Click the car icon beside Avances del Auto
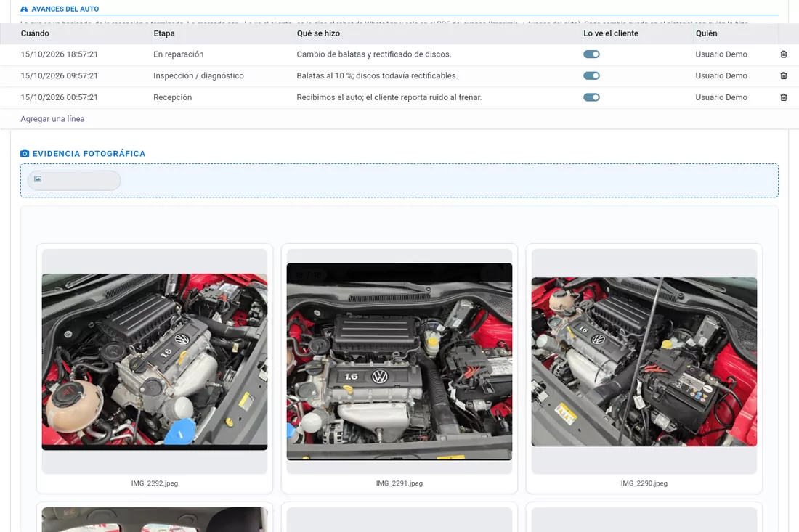799x532 pixels. pos(24,9)
